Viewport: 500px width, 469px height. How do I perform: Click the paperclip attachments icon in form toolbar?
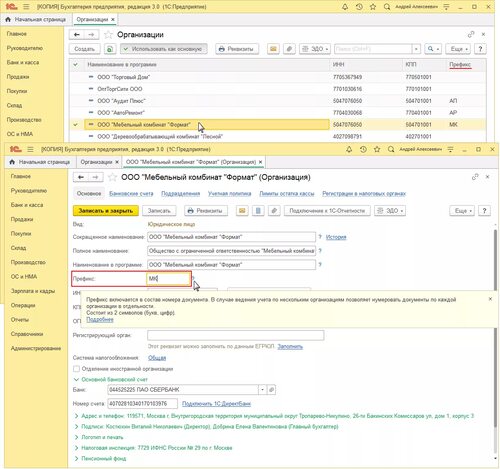[274, 211]
